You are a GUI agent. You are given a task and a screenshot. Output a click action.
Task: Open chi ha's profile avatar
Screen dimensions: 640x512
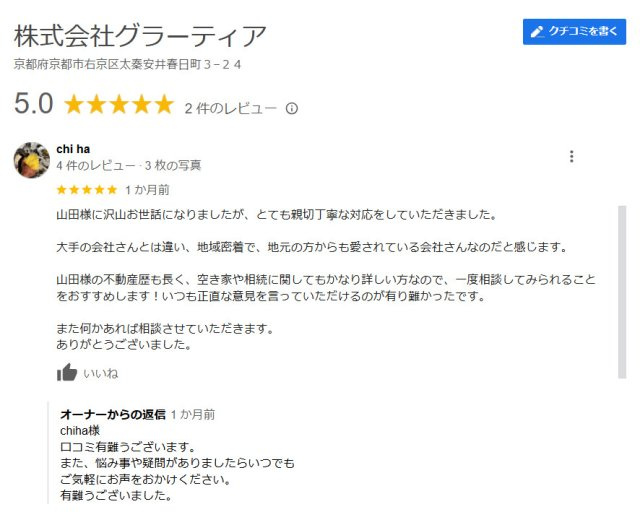32,160
